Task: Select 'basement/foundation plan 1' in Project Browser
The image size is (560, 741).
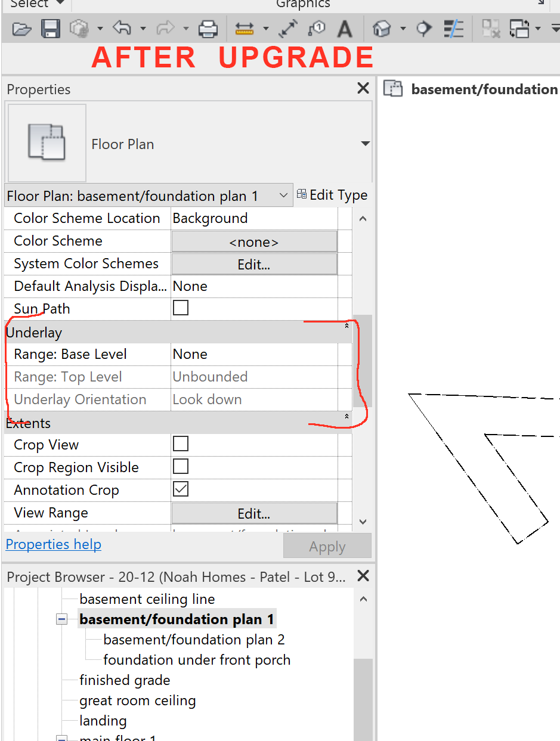Action: [177, 619]
